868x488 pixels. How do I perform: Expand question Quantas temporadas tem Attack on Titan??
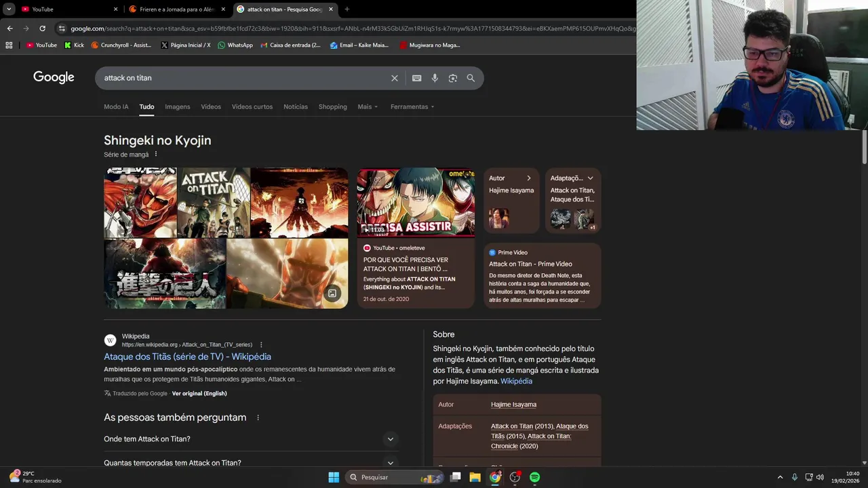(251, 462)
